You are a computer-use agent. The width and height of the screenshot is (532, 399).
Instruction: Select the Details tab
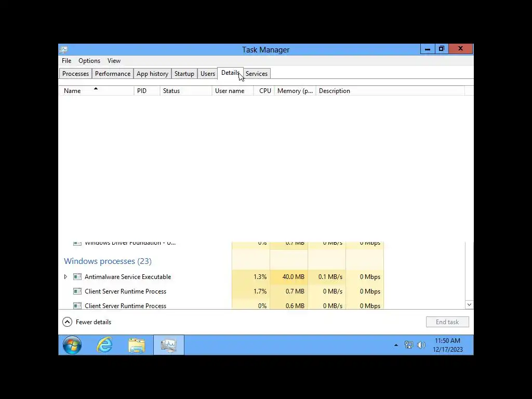pyautogui.click(x=230, y=73)
